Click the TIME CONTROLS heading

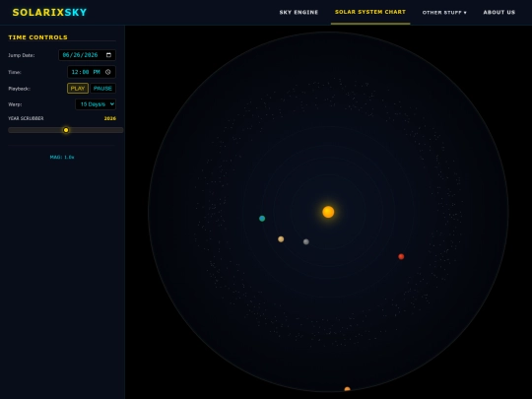pyautogui.click(x=37, y=37)
